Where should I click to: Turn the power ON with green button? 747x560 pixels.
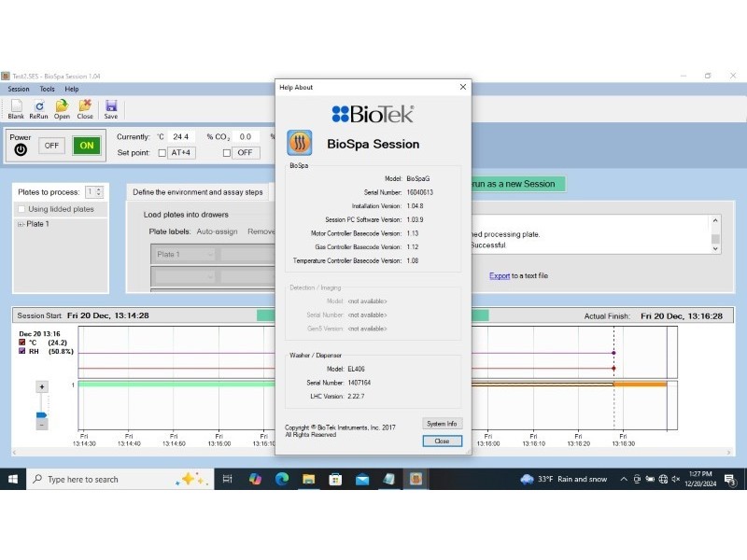(x=87, y=146)
